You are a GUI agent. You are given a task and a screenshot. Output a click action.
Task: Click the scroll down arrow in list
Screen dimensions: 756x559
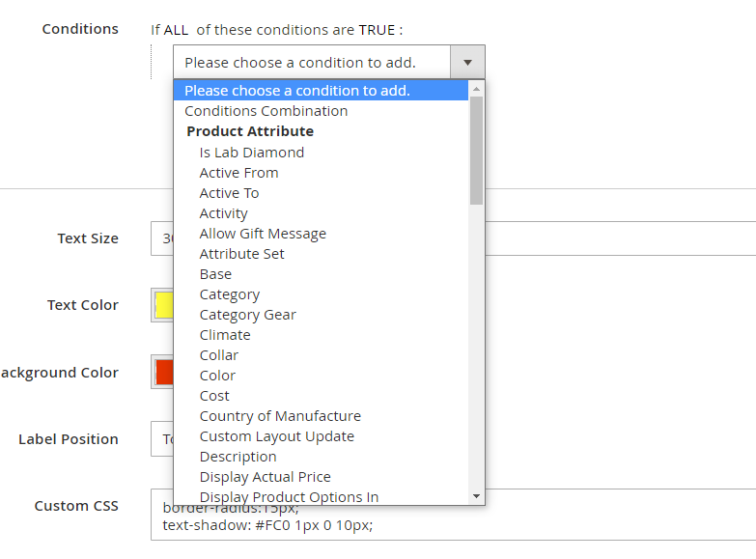476,496
